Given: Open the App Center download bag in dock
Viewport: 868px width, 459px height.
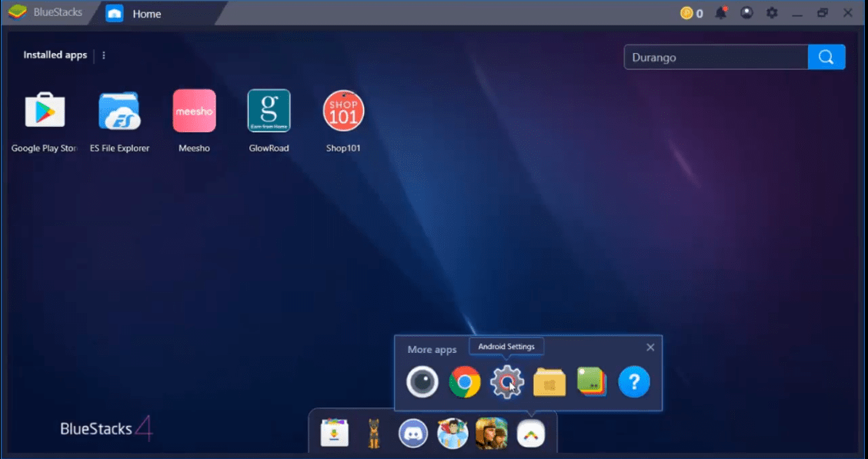Looking at the screenshot, I should (335, 433).
